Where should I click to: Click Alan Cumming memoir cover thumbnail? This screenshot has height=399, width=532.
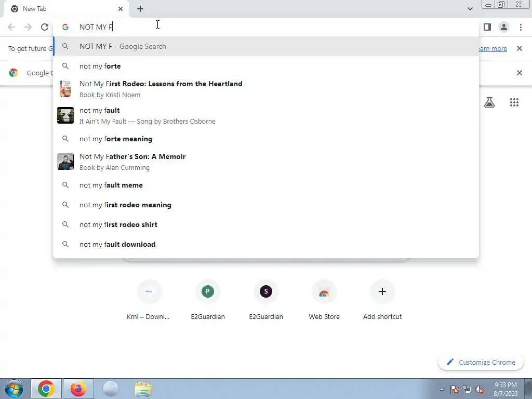point(65,162)
